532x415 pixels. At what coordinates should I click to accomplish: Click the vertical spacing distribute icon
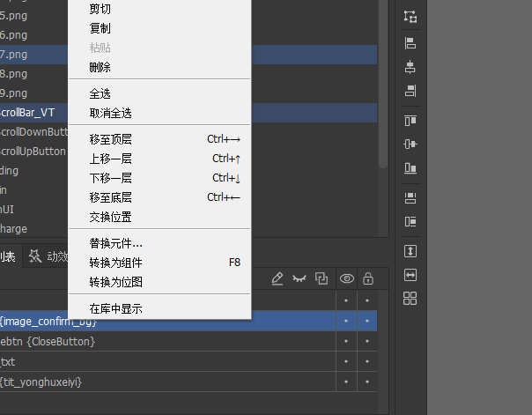point(410,198)
